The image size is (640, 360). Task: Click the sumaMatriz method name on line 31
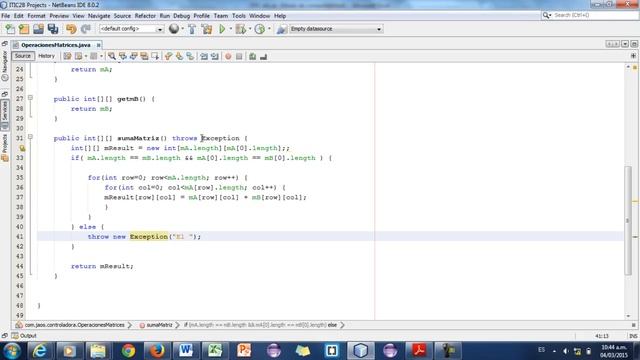click(138, 138)
